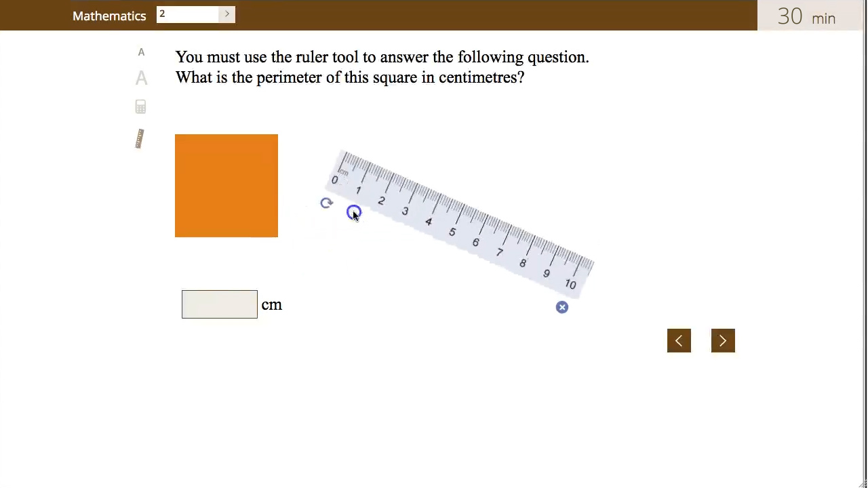This screenshot has height=488, width=868.
Task: Click the orange square shape
Action: 226,186
